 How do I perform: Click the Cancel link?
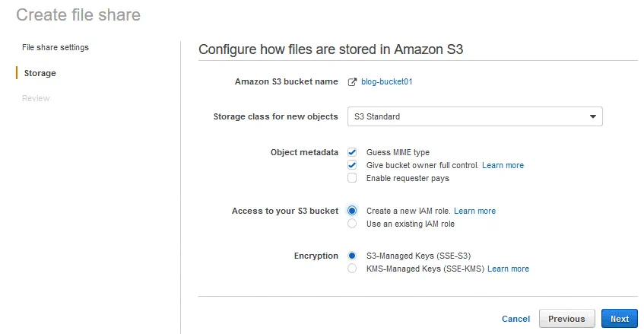click(x=516, y=319)
